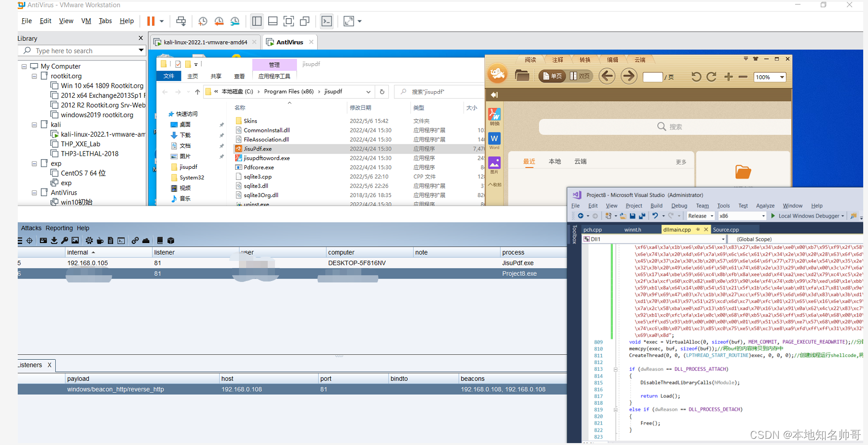The width and height of the screenshot is (868, 445).
Task: Select 本地 tab in PDF reader recent panel
Action: pyautogui.click(x=555, y=162)
